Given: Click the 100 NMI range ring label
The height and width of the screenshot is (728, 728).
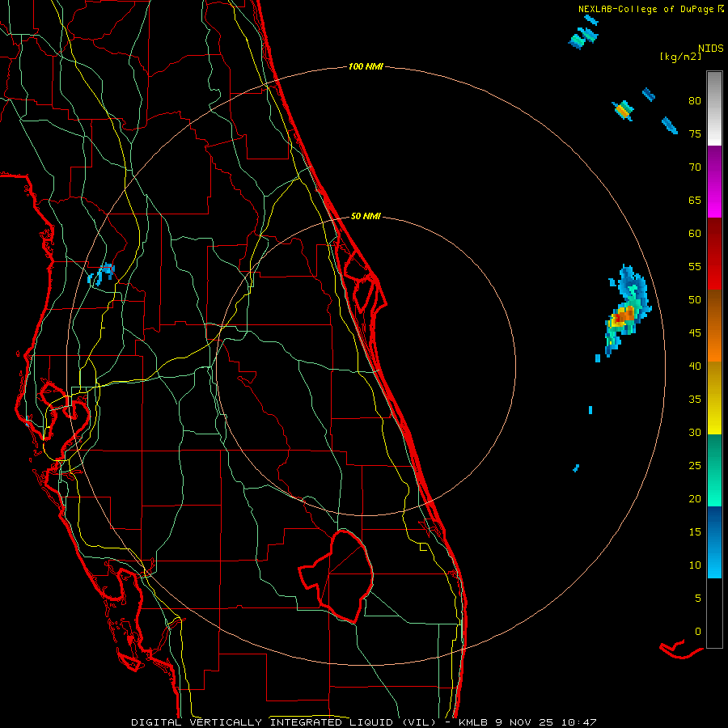Looking at the screenshot, I should click(366, 67).
